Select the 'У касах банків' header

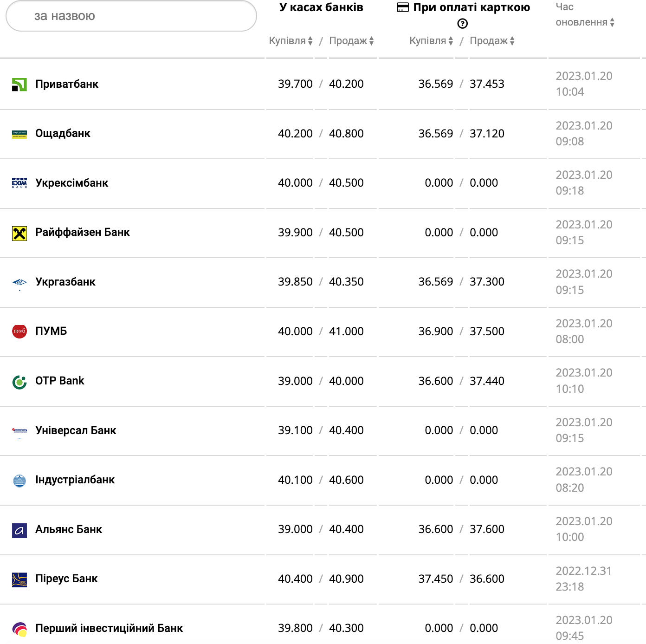(321, 7)
